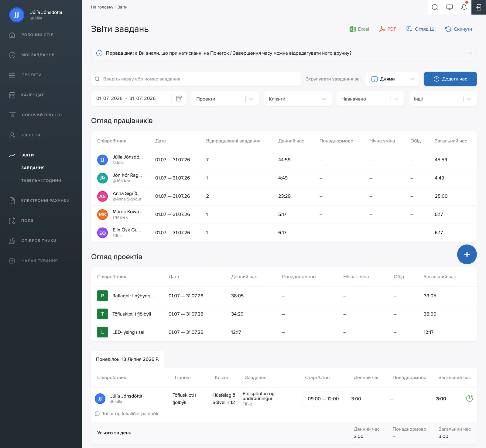
Task: Click the monitor display icon
Action: [449, 7]
